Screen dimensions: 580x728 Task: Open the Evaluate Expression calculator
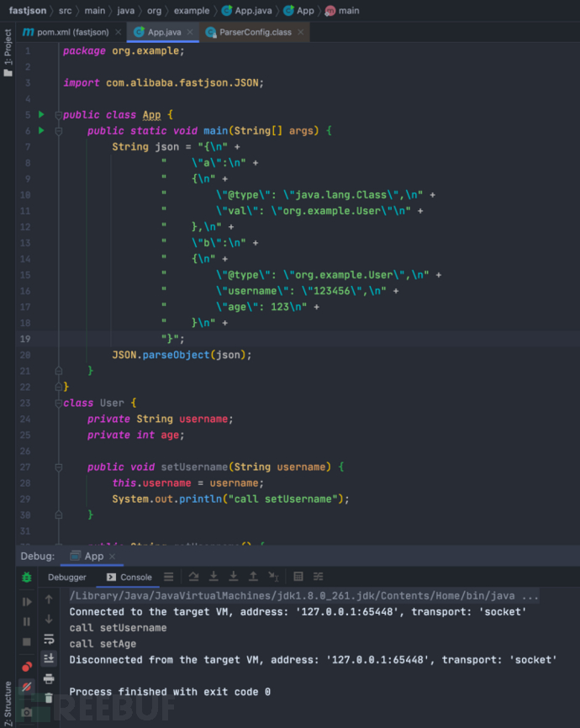click(x=298, y=577)
